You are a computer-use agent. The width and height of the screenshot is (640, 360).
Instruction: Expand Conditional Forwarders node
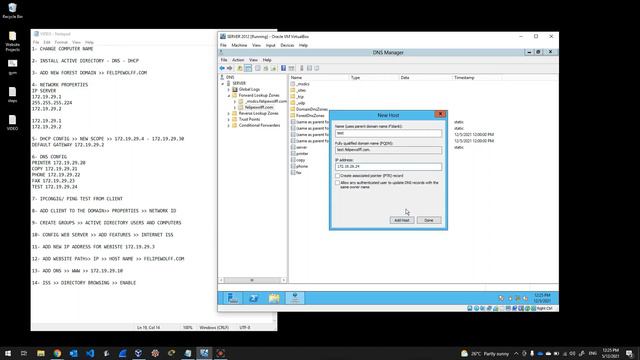point(229,125)
